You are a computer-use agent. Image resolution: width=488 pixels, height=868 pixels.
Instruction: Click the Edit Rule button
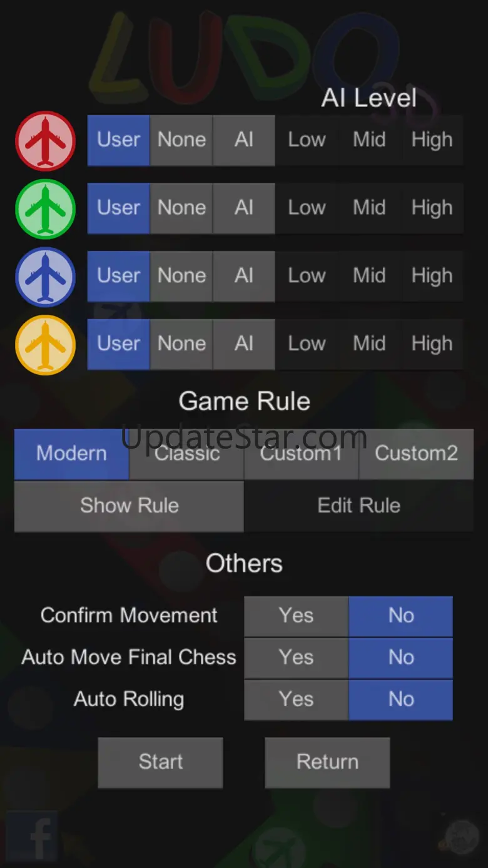(x=359, y=506)
